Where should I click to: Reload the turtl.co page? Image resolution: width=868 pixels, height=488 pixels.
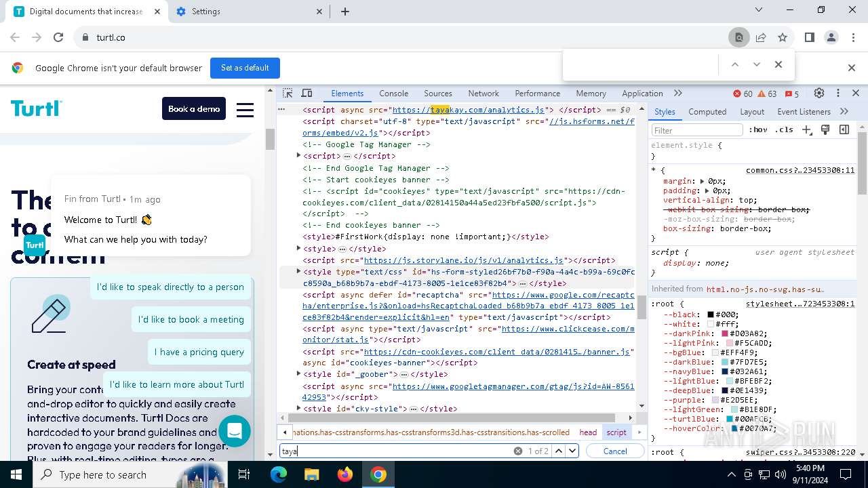pyautogui.click(x=58, y=37)
